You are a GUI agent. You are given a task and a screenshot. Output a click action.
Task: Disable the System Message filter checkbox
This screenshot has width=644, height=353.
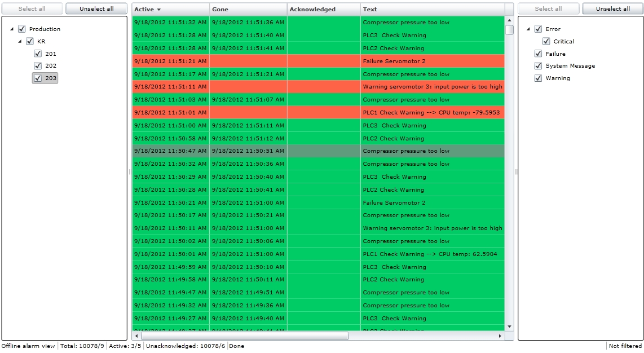tap(538, 66)
